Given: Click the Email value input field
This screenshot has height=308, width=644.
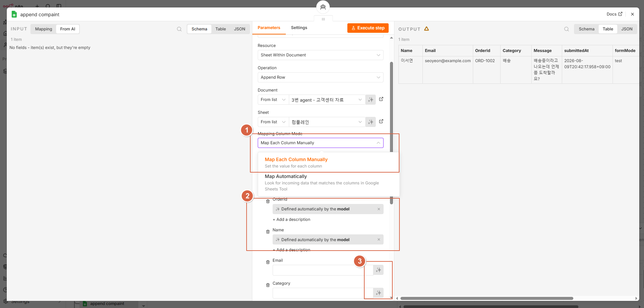Looking at the screenshot, I should click(323, 270).
